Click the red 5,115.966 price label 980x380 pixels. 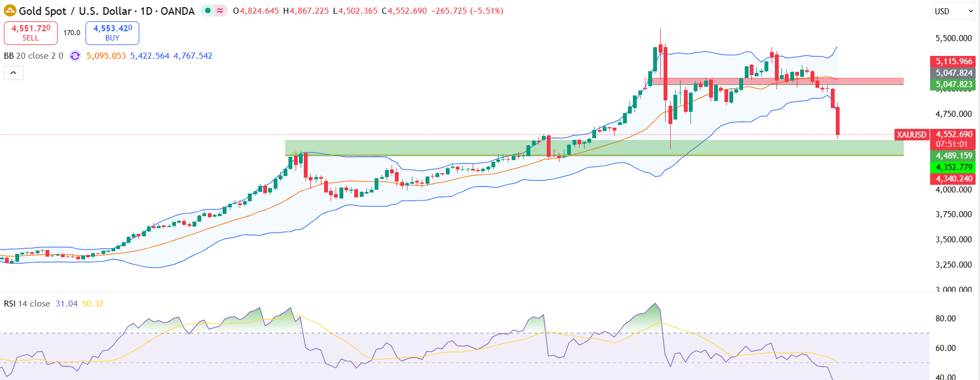click(x=954, y=61)
